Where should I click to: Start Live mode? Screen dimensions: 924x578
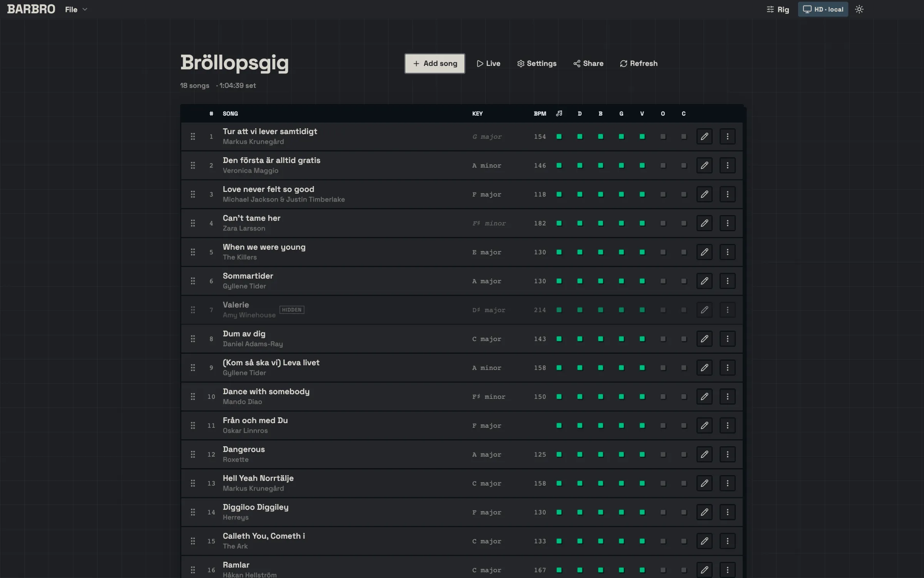pyautogui.click(x=489, y=64)
